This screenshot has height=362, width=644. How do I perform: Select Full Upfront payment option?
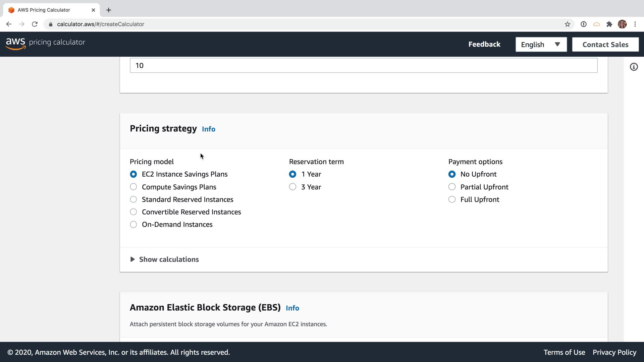coord(452,199)
